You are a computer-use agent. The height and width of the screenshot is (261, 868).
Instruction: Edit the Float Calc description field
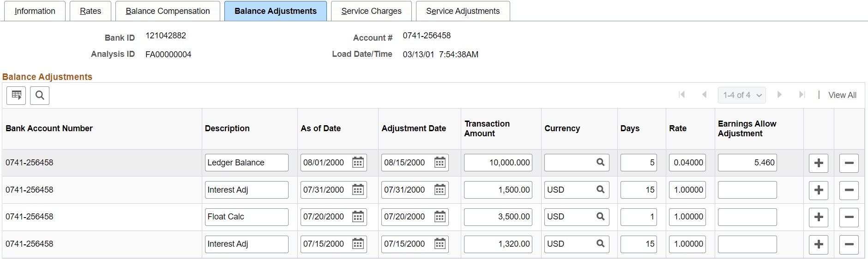[247, 217]
